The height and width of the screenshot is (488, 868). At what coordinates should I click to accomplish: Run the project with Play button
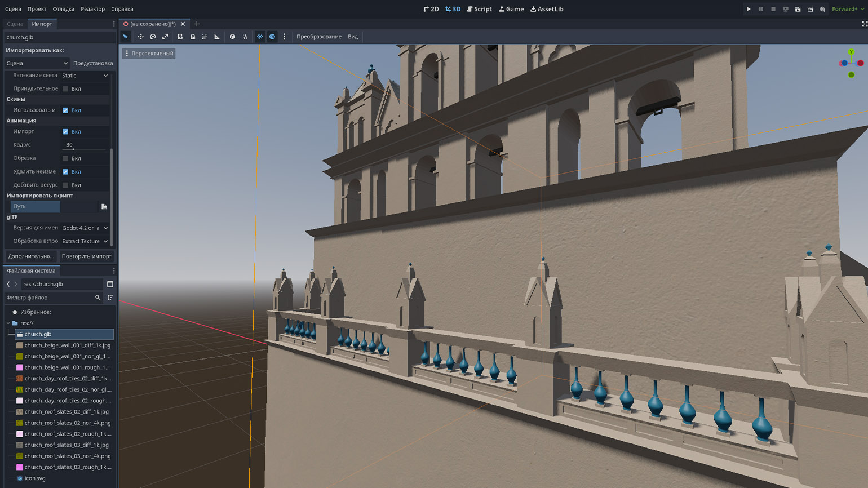tap(749, 9)
